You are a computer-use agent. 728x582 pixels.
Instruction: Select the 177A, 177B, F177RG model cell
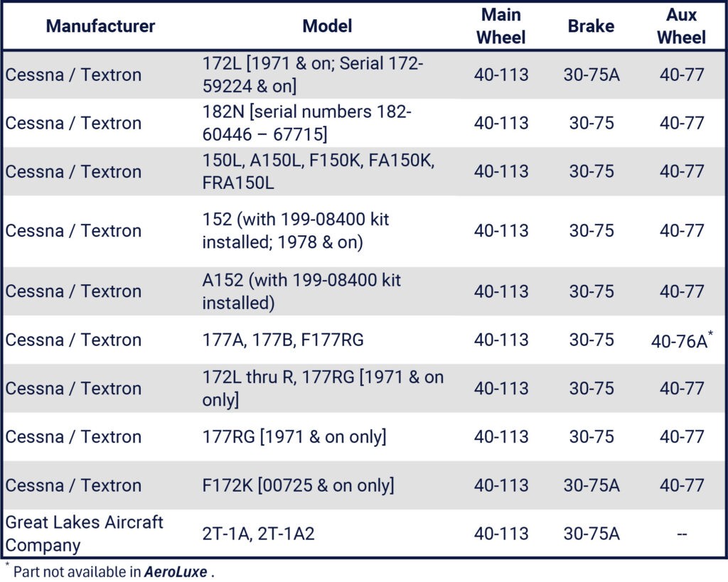pyautogui.click(x=282, y=340)
